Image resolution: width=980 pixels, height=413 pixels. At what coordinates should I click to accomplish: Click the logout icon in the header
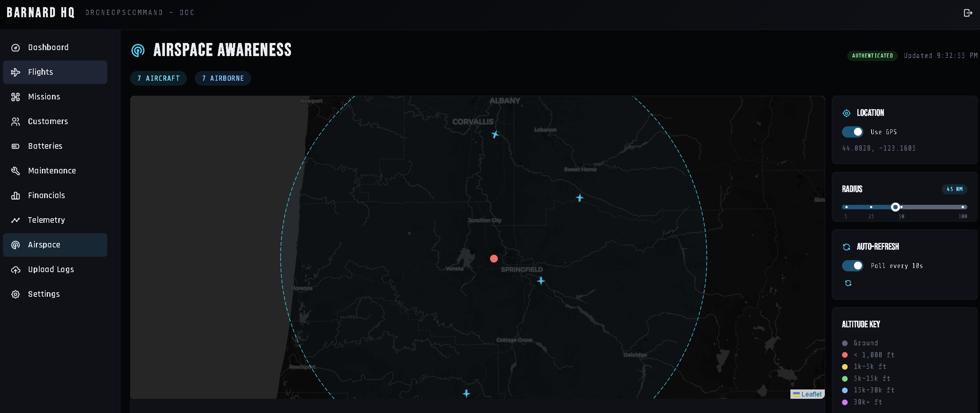pyautogui.click(x=968, y=13)
